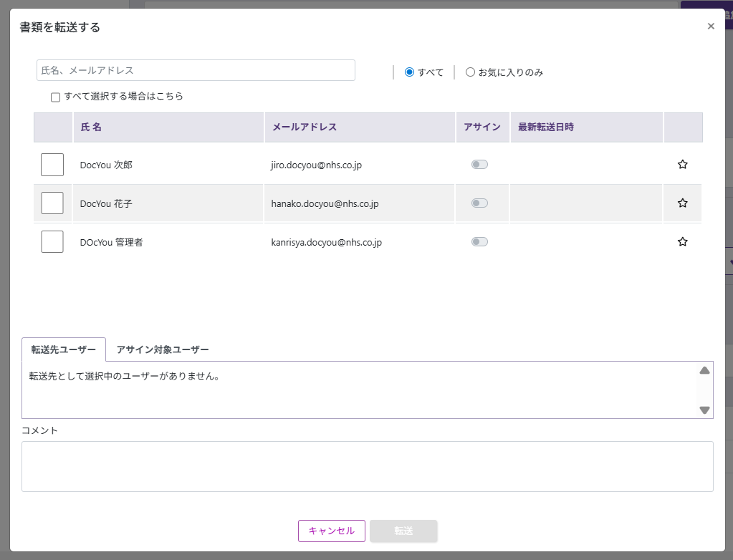Toggle アサイン switch for jiro.docyou
This screenshot has width=733, height=560.
[479, 165]
